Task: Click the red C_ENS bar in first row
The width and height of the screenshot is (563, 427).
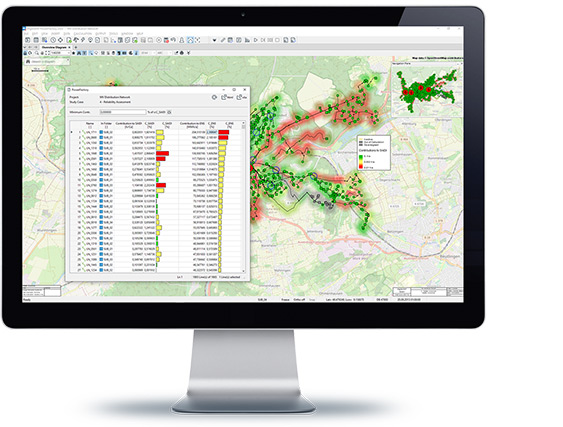Action: [223, 132]
